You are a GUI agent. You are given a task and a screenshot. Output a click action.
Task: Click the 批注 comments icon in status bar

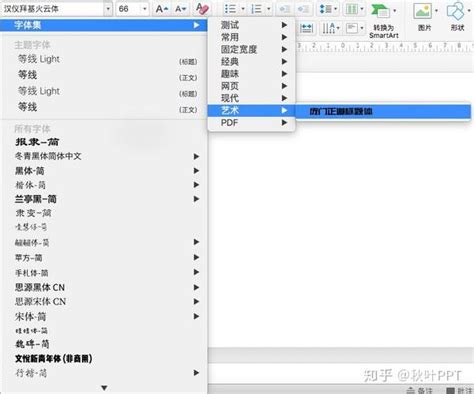point(450,390)
